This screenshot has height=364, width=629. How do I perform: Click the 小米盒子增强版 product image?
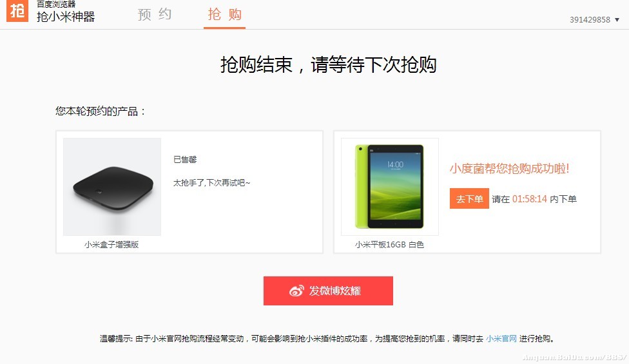click(112, 187)
